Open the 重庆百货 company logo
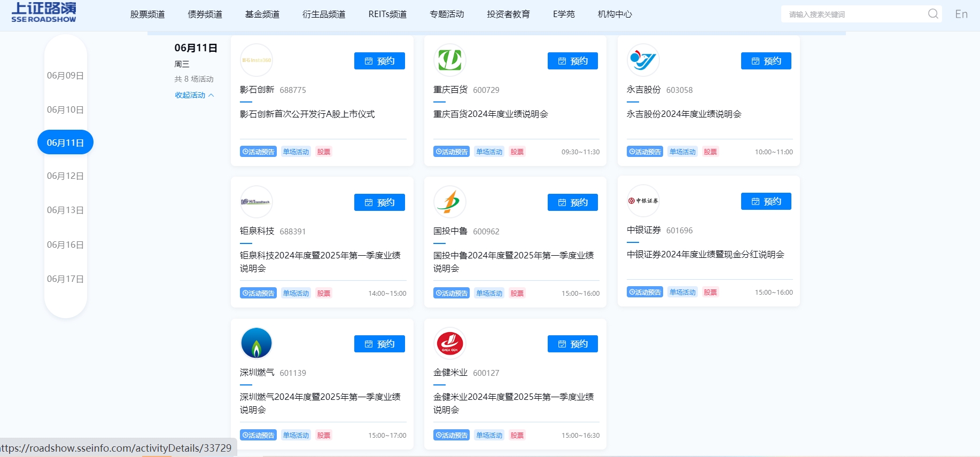Image resolution: width=980 pixels, height=457 pixels. click(450, 60)
